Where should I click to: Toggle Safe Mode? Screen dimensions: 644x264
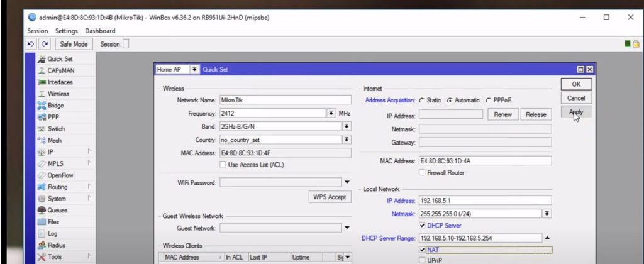pyautogui.click(x=74, y=44)
